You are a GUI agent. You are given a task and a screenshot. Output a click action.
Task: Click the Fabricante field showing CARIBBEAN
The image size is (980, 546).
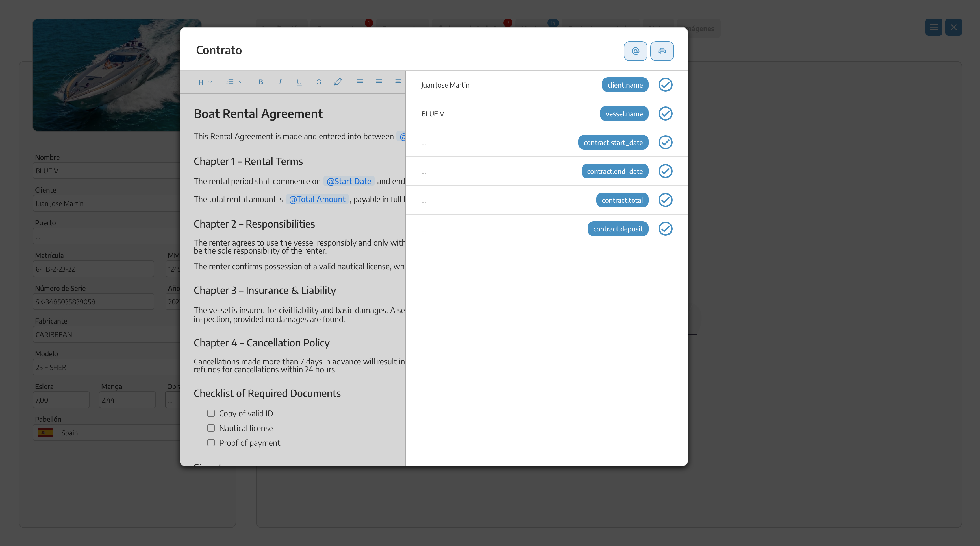106,335
